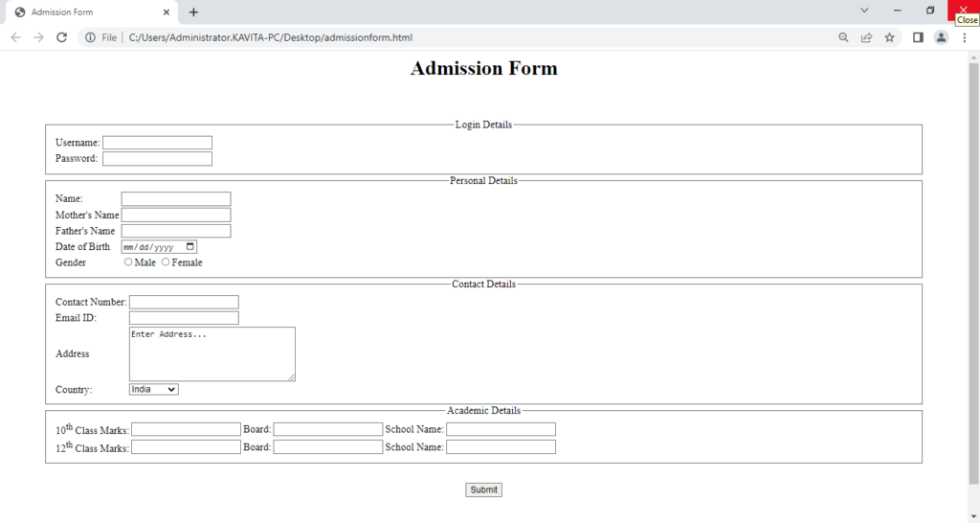
Task: Click the Login Details legend
Action: (483, 125)
